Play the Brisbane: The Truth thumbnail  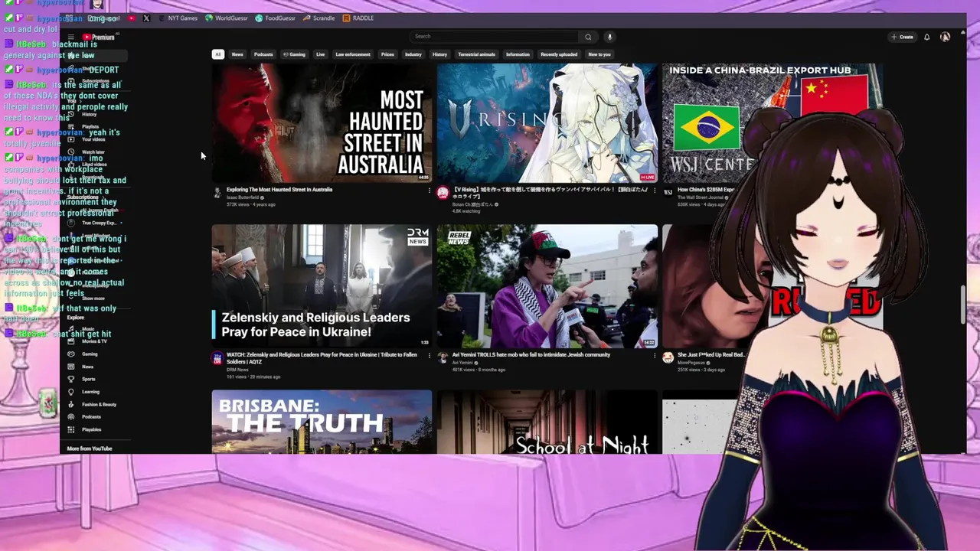point(322,422)
